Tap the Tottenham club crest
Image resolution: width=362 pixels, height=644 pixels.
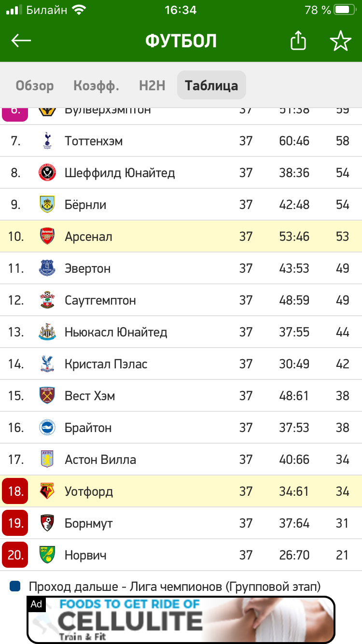click(x=47, y=141)
